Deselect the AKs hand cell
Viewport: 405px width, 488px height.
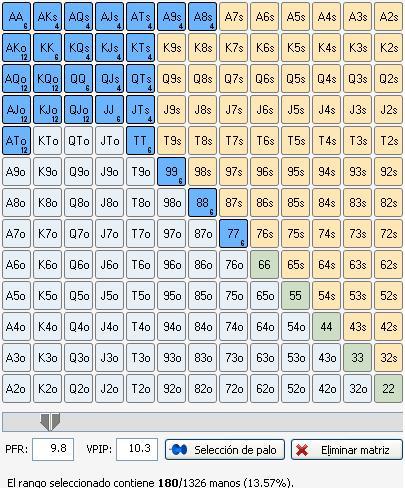(x=47, y=17)
